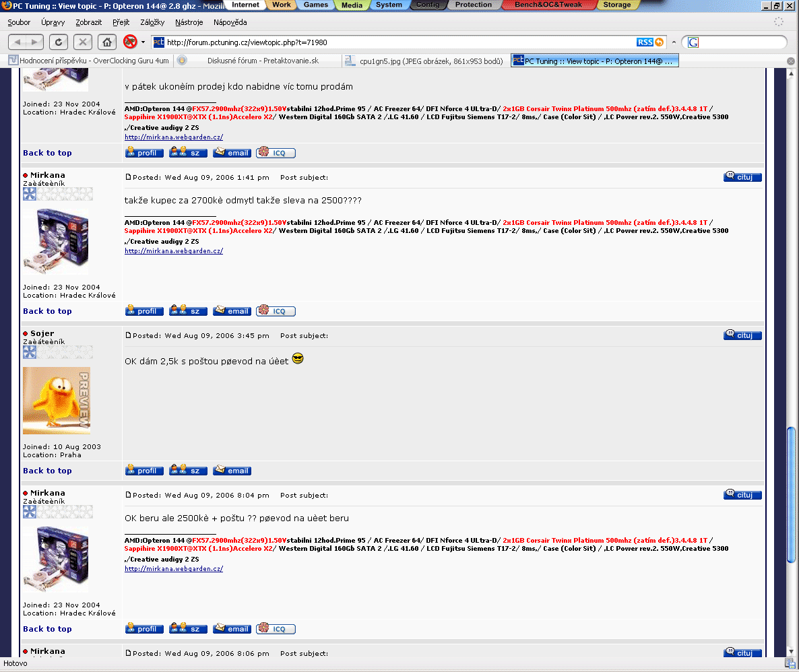The height and width of the screenshot is (672, 799).
Task: Open the address bar history dropdown
Action: coord(673,42)
